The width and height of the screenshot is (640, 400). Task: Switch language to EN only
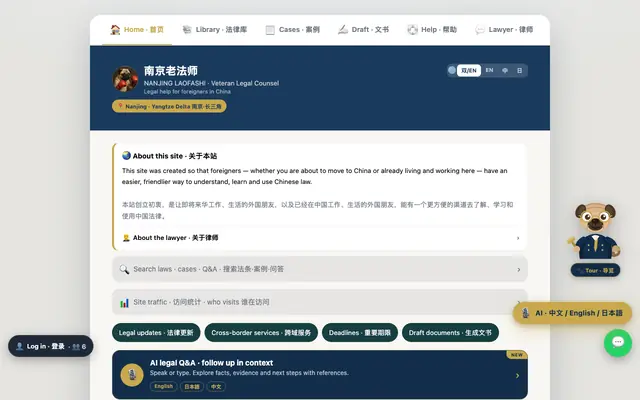(x=489, y=70)
